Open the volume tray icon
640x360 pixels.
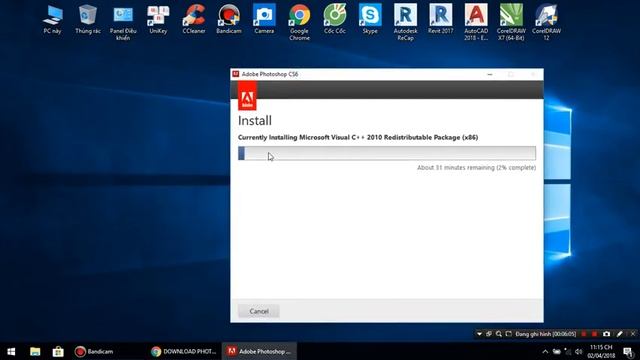pyautogui.click(x=578, y=351)
